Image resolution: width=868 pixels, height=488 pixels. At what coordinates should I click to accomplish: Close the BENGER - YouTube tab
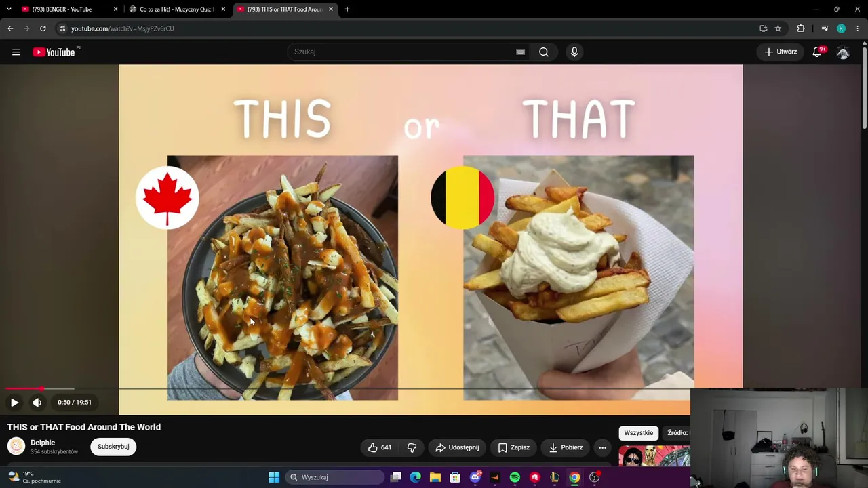point(115,9)
